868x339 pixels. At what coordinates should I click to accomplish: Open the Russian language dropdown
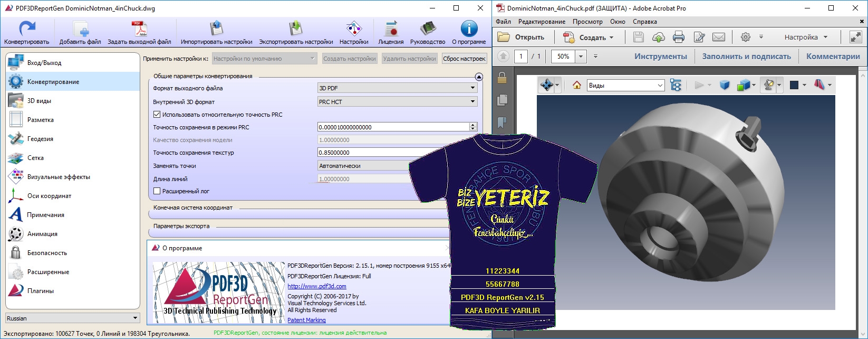[x=72, y=318]
